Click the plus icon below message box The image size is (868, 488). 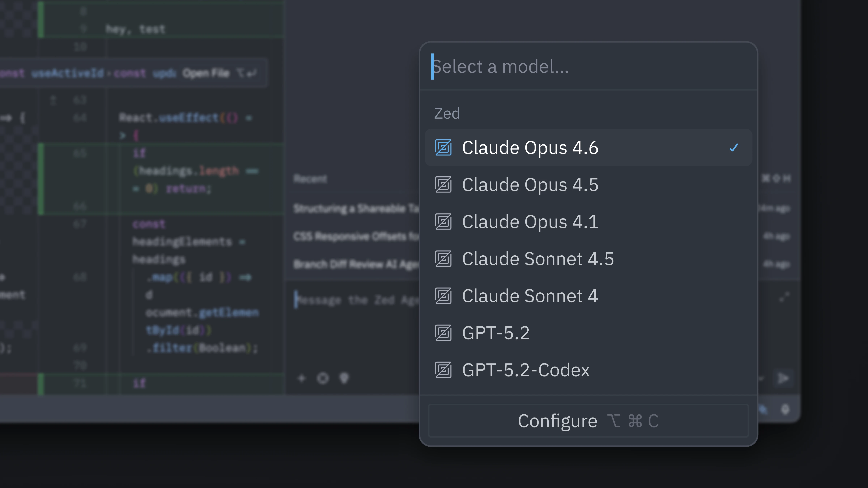[x=302, y=378]
